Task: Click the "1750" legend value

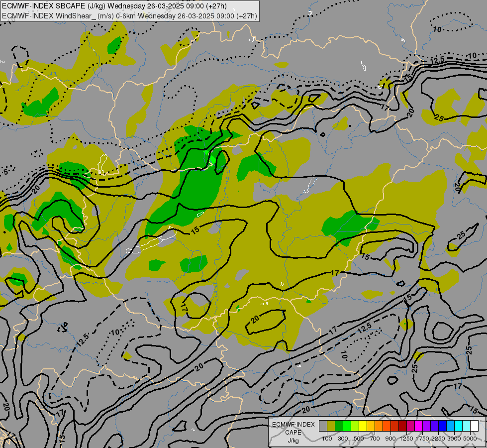Action: 422,439
